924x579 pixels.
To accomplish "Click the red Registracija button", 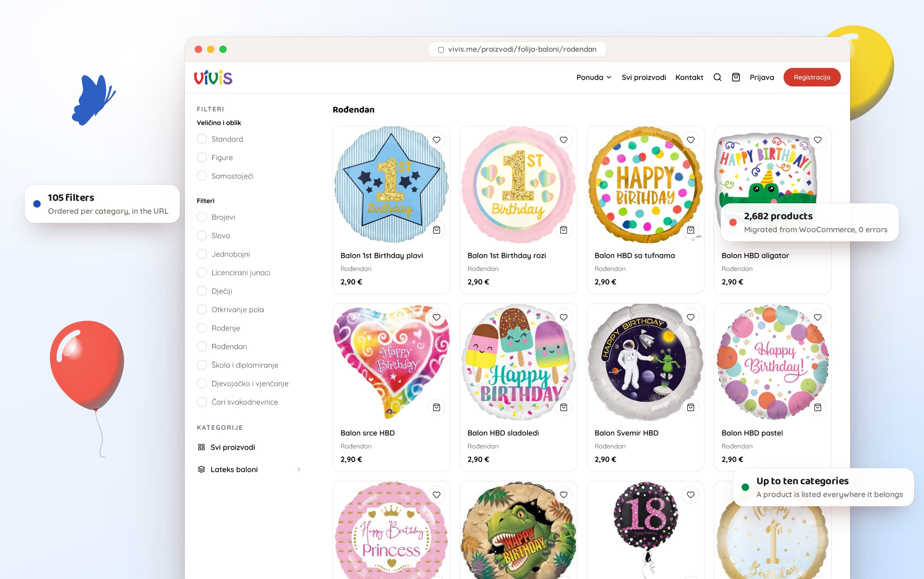I will [812, 77].
